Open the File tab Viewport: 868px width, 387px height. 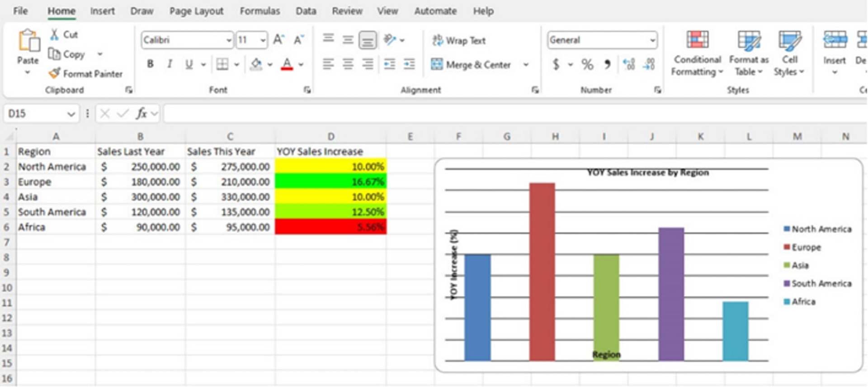(20, 11)
